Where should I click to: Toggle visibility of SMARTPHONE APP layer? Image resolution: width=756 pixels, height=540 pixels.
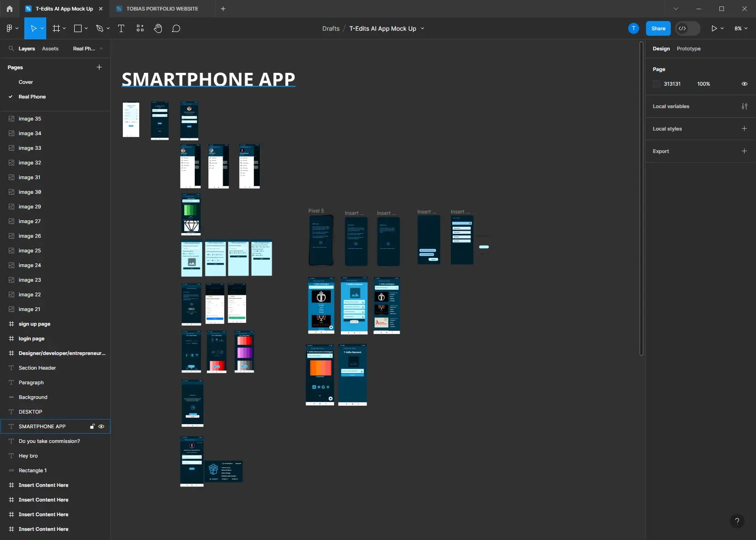tap(101, 426)
